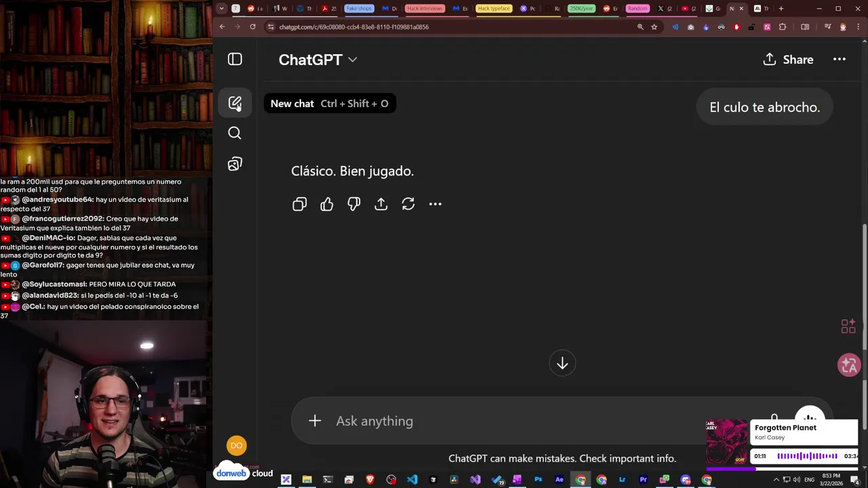
Task: Toggle the ChatGPT sidebar panel icon
Action: [235, 60]
